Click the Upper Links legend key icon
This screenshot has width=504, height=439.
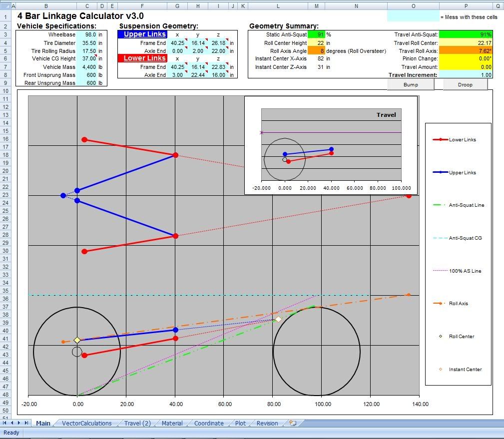[x=440, y=172]
